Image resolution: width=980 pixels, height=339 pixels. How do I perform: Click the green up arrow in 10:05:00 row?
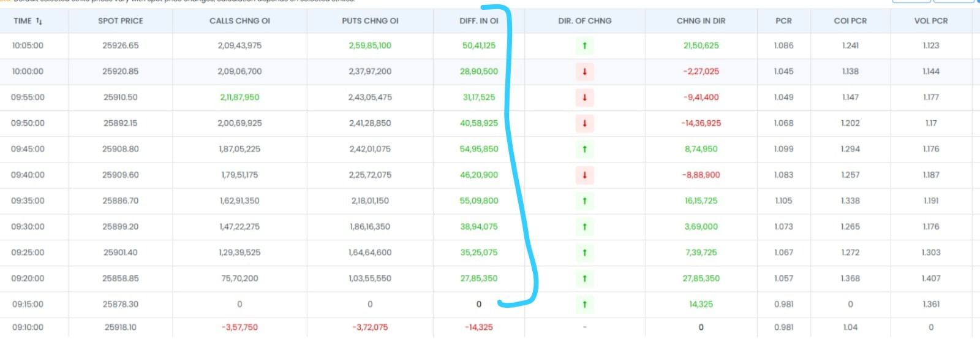584,45
